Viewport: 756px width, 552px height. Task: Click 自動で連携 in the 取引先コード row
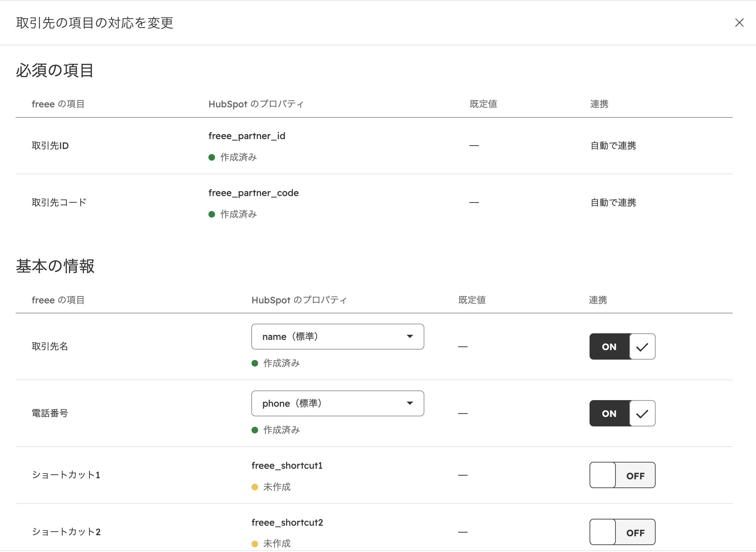(x=613, y=203)
